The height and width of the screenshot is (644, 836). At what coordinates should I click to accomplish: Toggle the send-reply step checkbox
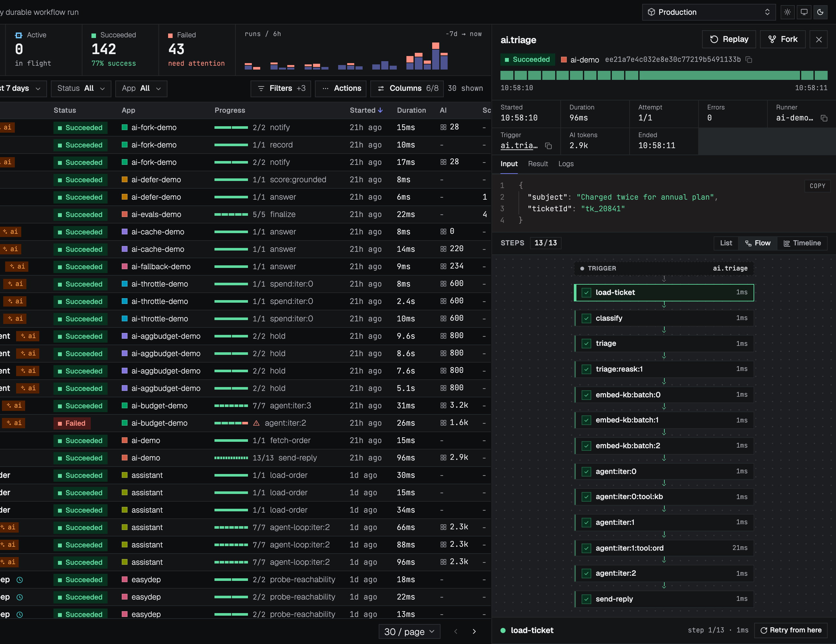point(586,599)
